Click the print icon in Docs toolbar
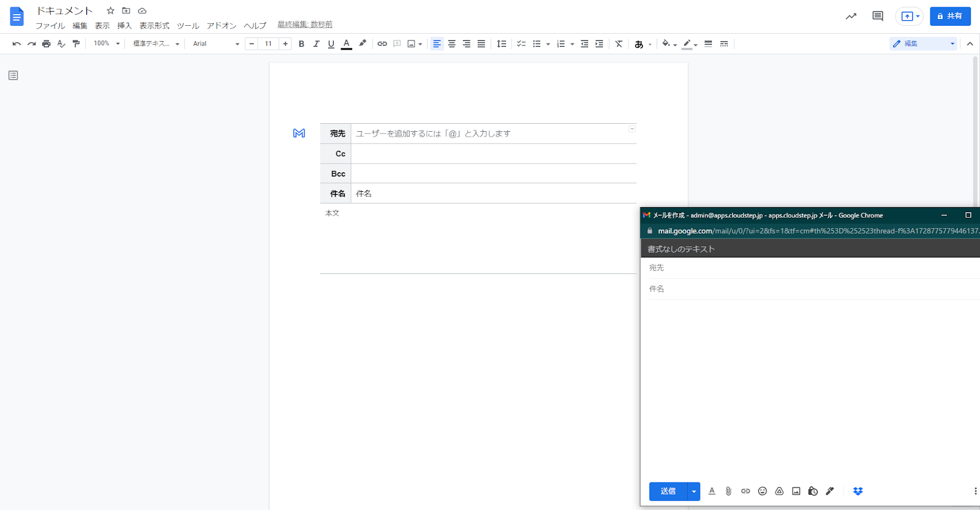 tap(46, 44)
